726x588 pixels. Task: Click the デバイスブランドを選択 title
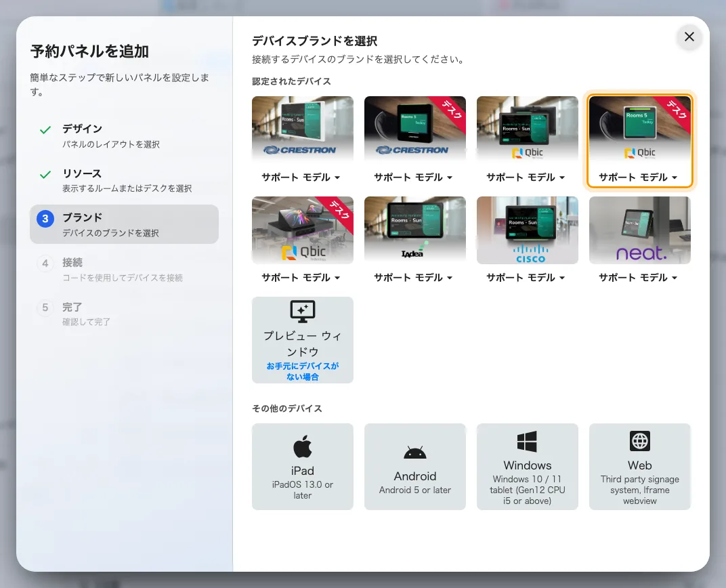coord(315,41)
